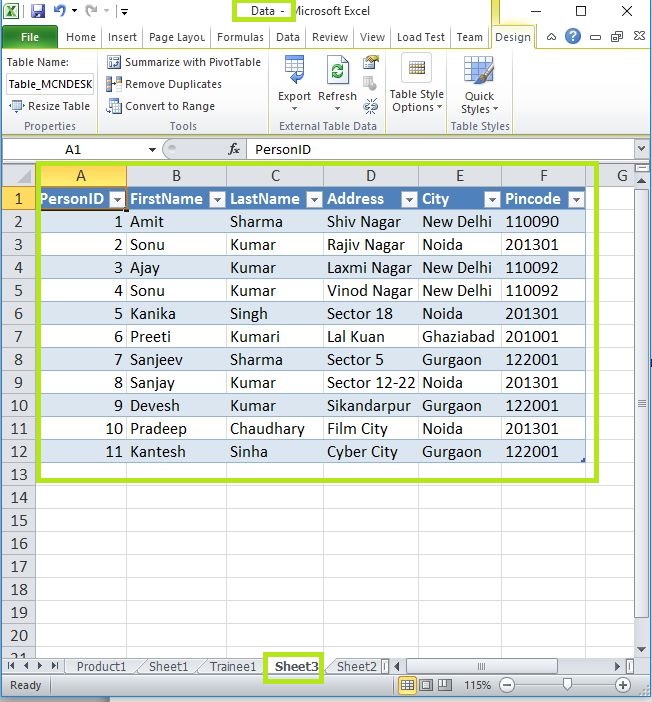Click Zoom Out minus button
Viewport: 652px width, 702px height.
[x=507, y=685]
